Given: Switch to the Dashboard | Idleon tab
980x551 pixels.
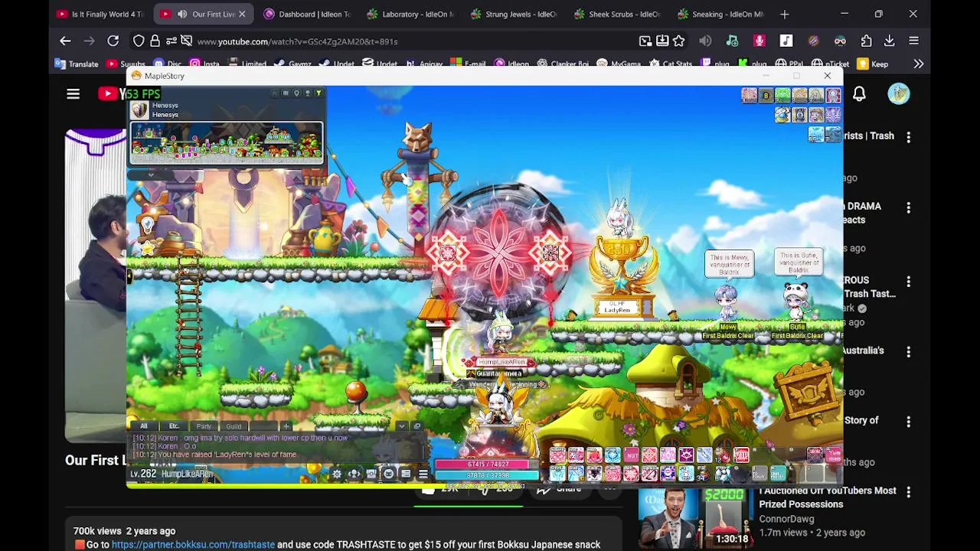Looking at the screenshot, I should click(x=306, y=14).
